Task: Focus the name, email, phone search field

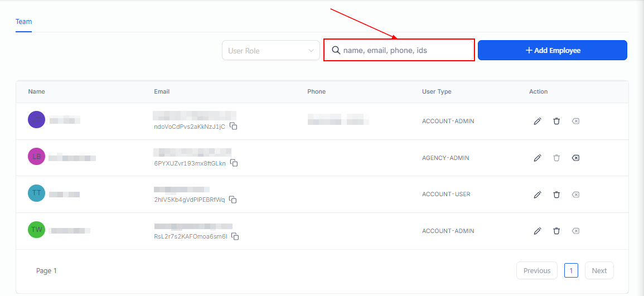Action: tap(404, 50)
